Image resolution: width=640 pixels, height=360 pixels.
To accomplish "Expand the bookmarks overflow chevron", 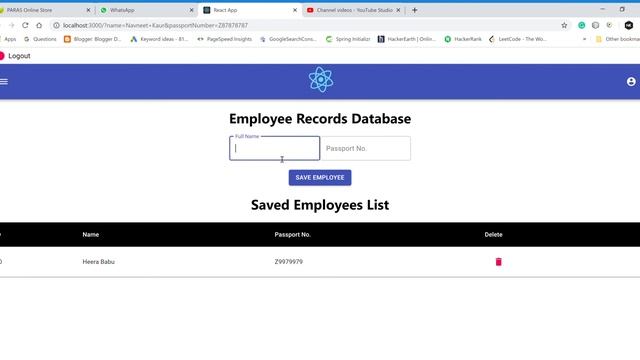I will 584,39.
